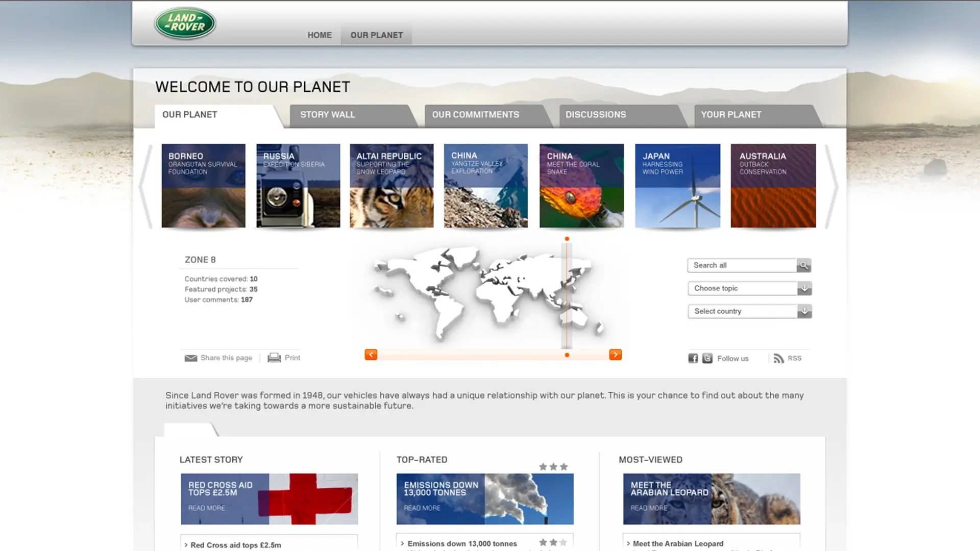Click the Share this page envelope icon
This screenshot has height=551, width=980.
(x=191, y=358)
